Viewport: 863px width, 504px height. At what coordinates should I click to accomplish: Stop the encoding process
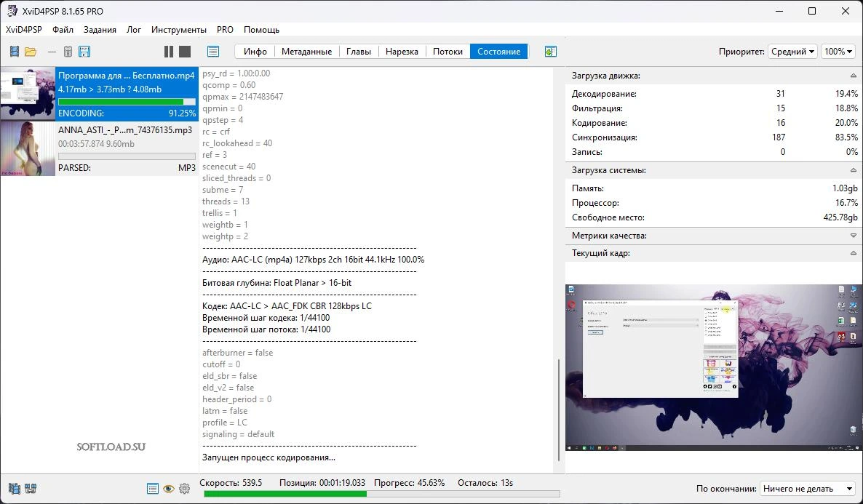(185, 52)
